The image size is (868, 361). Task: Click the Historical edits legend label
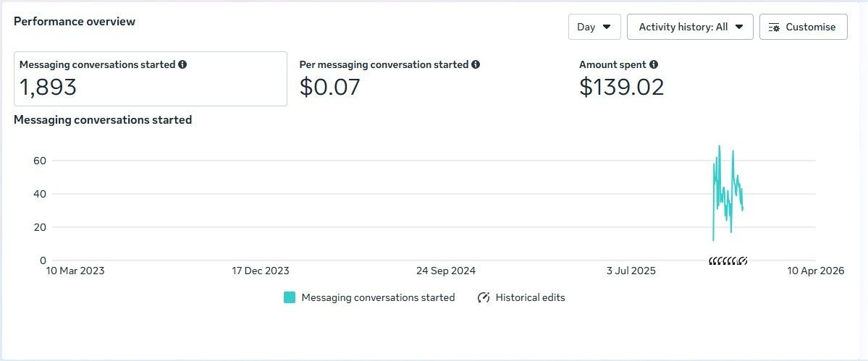(531, 297)
